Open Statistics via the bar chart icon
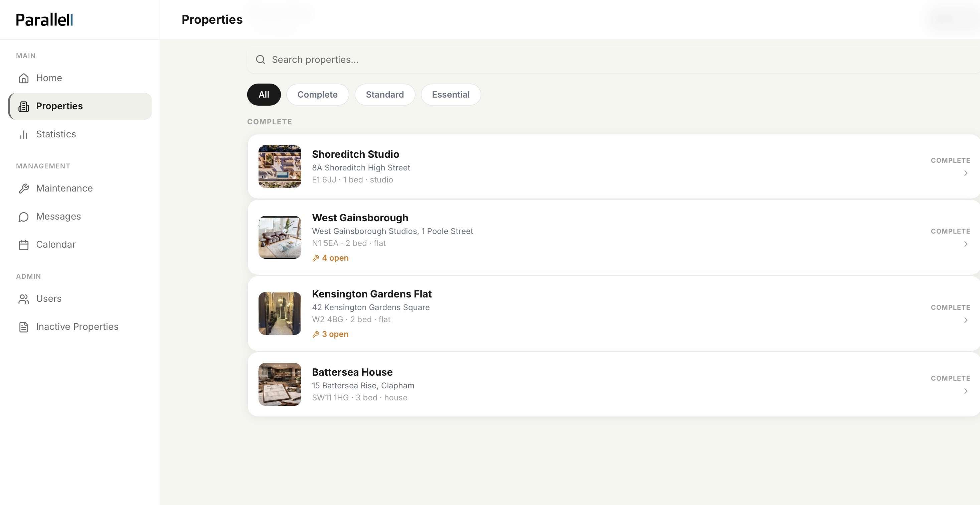The height and width of the screenshot is (505, 980). (24, 134)
